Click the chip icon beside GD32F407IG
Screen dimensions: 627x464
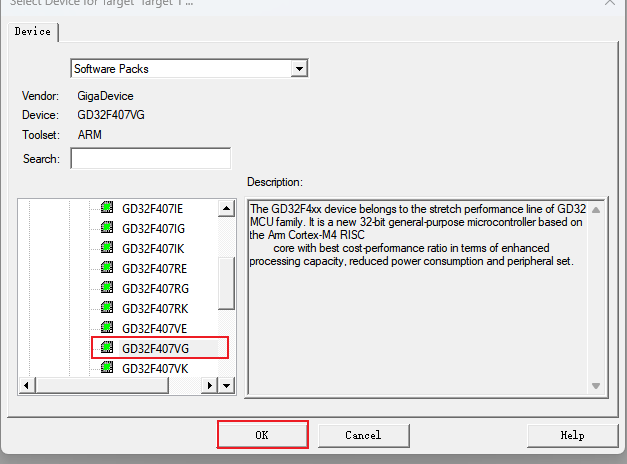pos(107,227)
